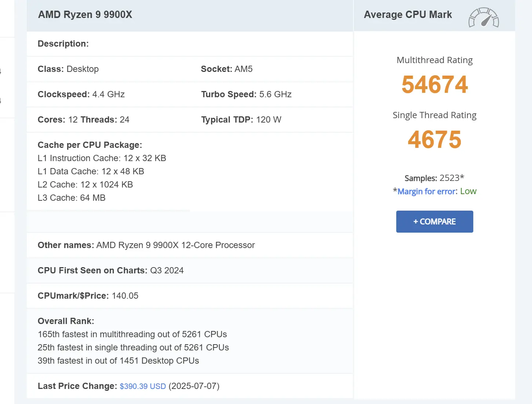Open the Margin for error link

pos(426,192)
